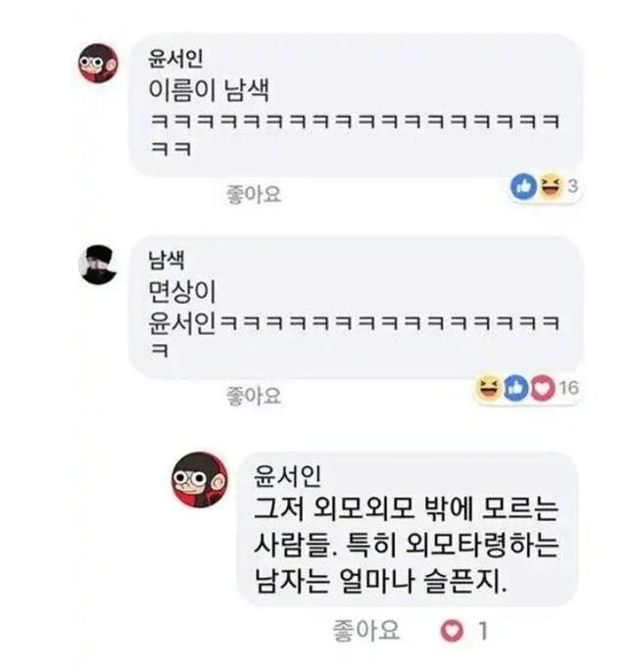Click thumbs-up reaction icon on top comment
This screenshot has width=627, height=672.
(523, 186)
